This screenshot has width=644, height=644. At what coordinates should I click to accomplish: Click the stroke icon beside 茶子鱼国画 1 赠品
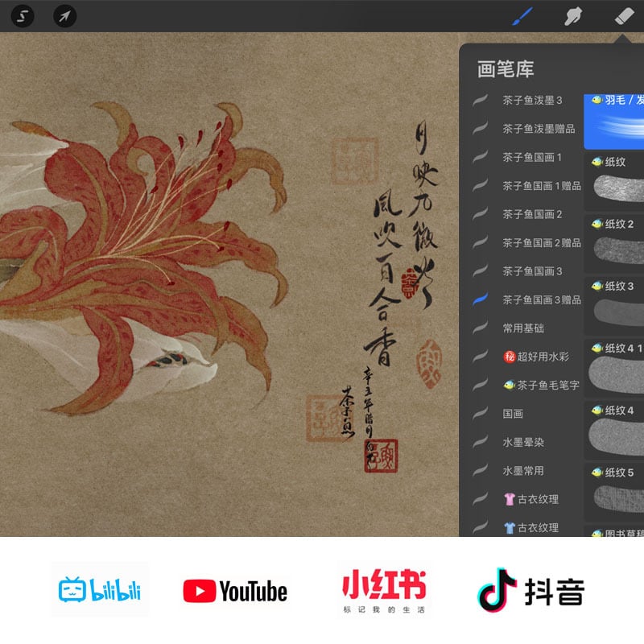[x=480, y=186]
